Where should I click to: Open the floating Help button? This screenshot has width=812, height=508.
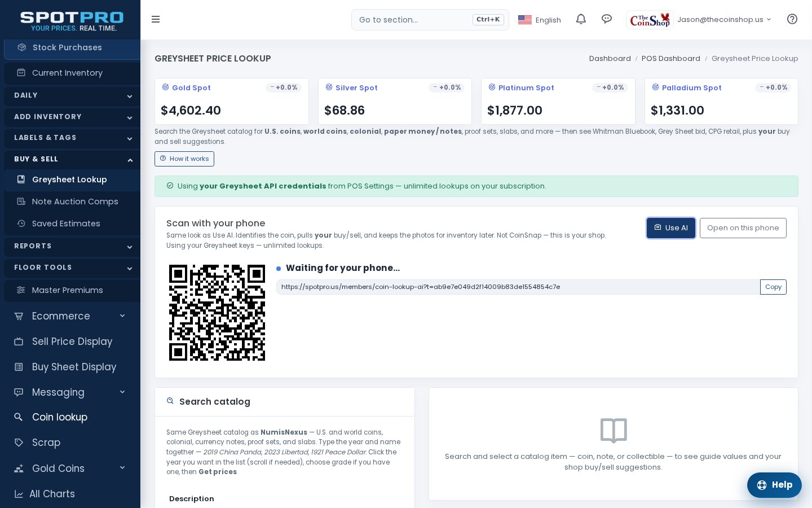pos(774,485)
